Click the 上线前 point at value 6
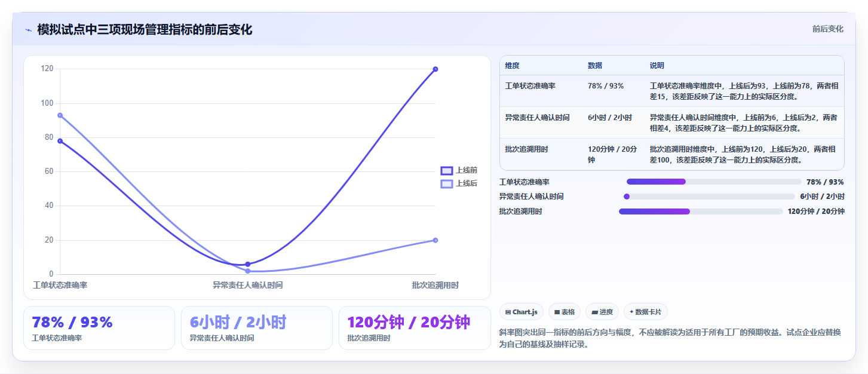 pyautogui.click(x=248, y=264)
